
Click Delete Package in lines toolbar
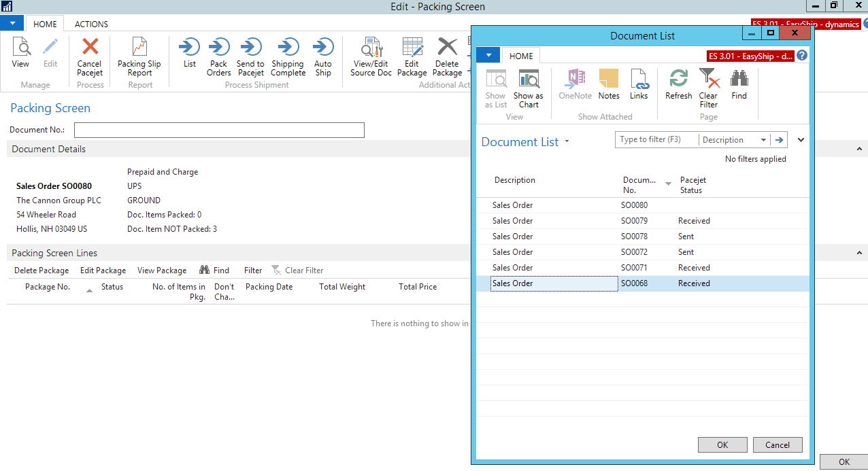pyautogui.click(x=41, y=270)
